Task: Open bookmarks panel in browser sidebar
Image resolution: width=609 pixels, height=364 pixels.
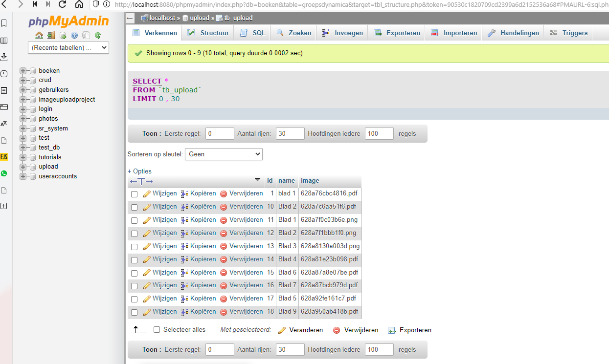Action: click(x=4, y=23)
